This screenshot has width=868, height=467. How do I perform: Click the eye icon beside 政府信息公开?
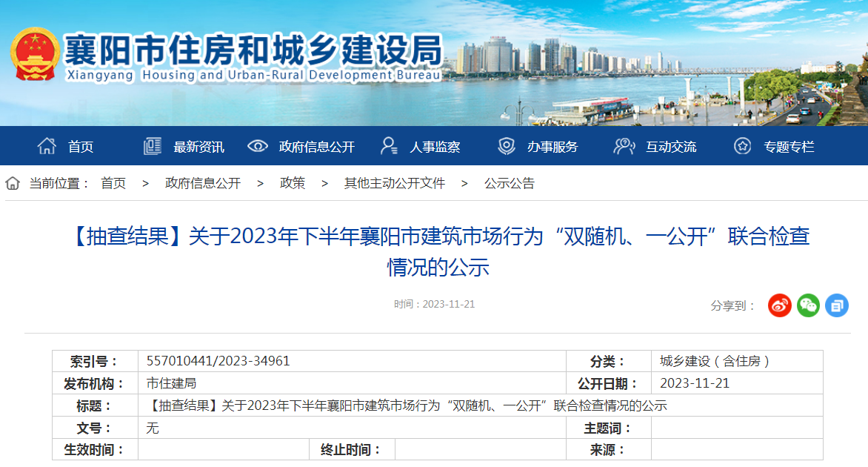pos(257,146)
